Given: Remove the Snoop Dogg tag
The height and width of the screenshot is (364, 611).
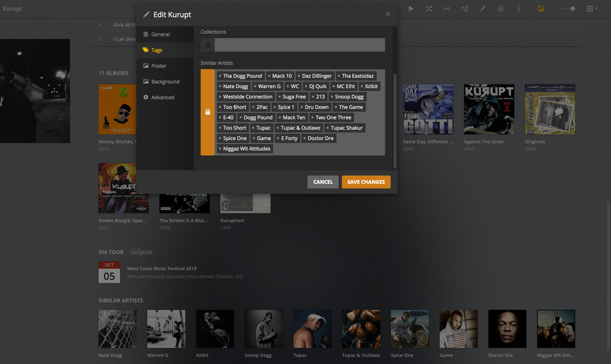Looking at the screenshot, I should pos(332,97).
